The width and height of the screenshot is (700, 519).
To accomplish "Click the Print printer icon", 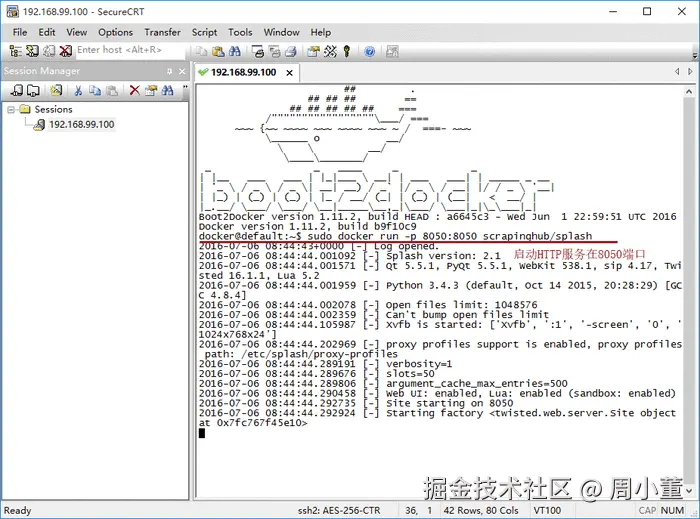I will [291, 52].
